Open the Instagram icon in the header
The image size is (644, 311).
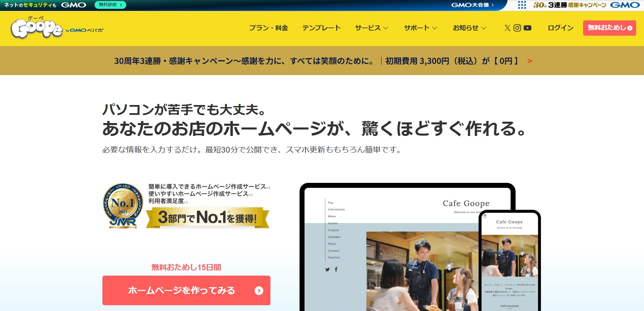pyautogui.click(x=517, y=28)
